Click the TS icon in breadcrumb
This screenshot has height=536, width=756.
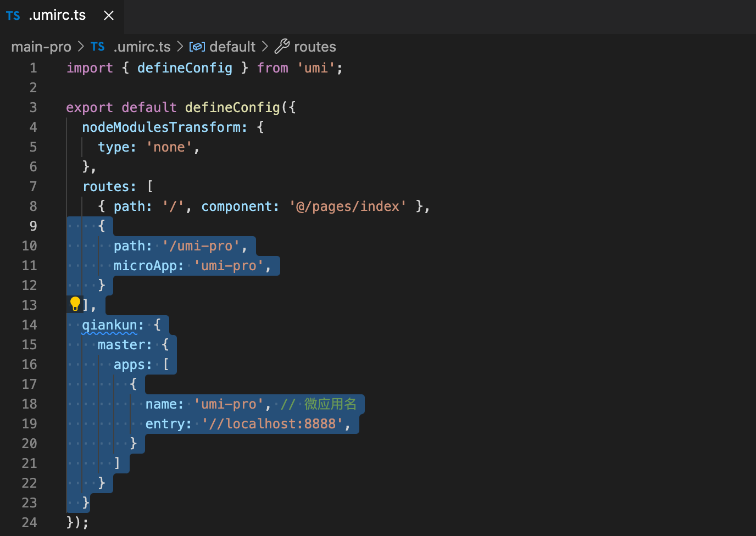tap(98, 47)
